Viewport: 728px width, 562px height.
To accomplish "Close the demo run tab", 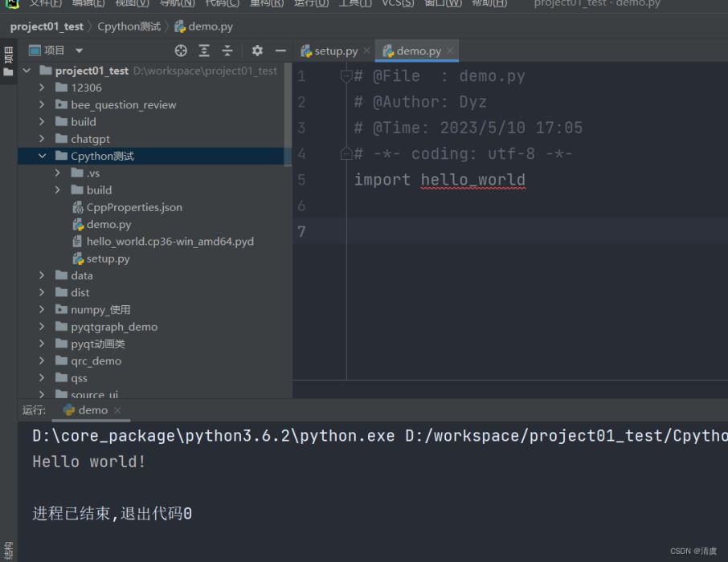I will (117, 410).
